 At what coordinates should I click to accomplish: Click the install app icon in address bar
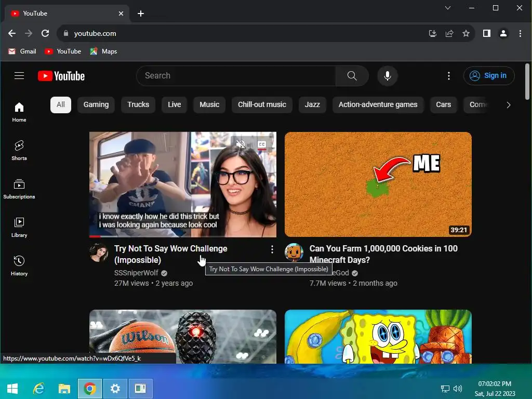click(432, 33)
